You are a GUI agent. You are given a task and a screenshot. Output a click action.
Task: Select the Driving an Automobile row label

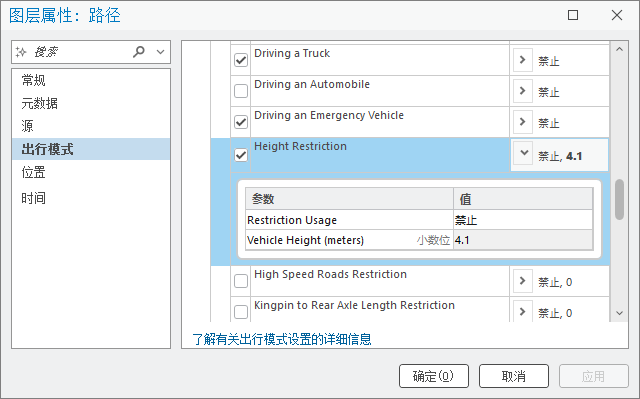coord(312,84)
